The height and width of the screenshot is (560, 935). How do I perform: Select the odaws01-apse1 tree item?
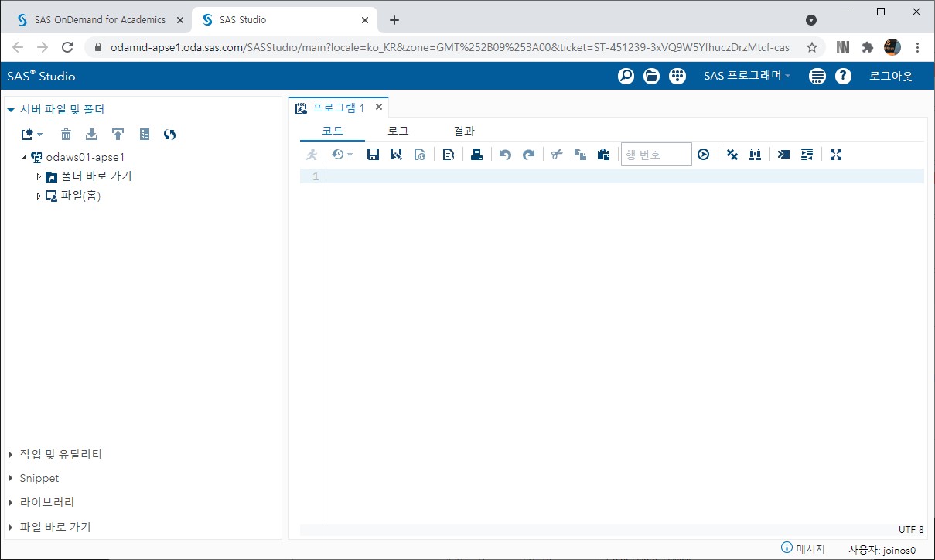(x=85, y=157)
